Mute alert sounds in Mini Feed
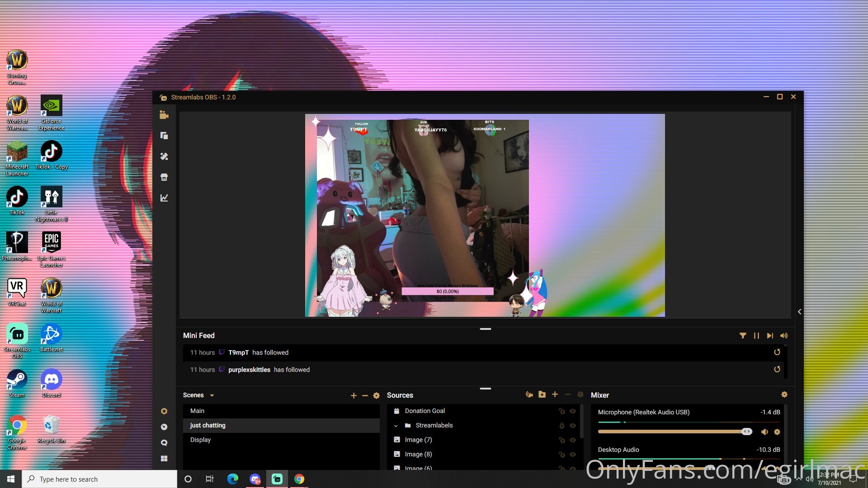868x488 pixels. [x=784, y=336]
